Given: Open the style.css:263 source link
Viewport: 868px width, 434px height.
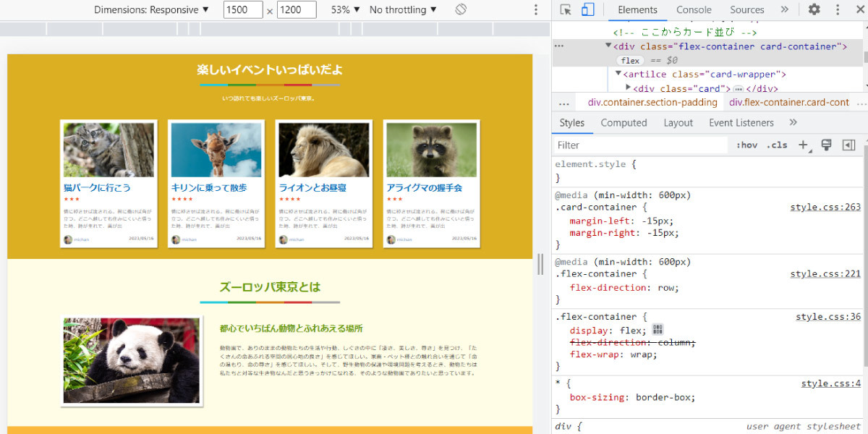Looking at the screenshot, I should click(825, 207).
